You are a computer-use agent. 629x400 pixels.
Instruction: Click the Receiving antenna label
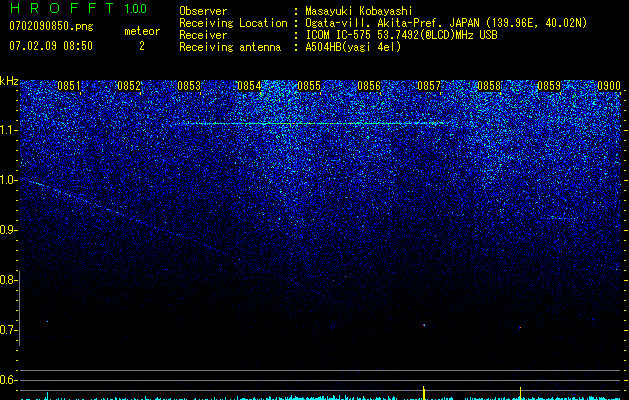230,47
